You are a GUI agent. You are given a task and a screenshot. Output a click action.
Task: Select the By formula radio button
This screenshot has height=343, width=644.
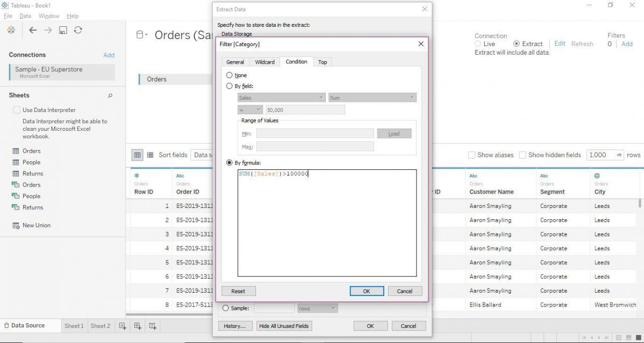tap(229, 162)
